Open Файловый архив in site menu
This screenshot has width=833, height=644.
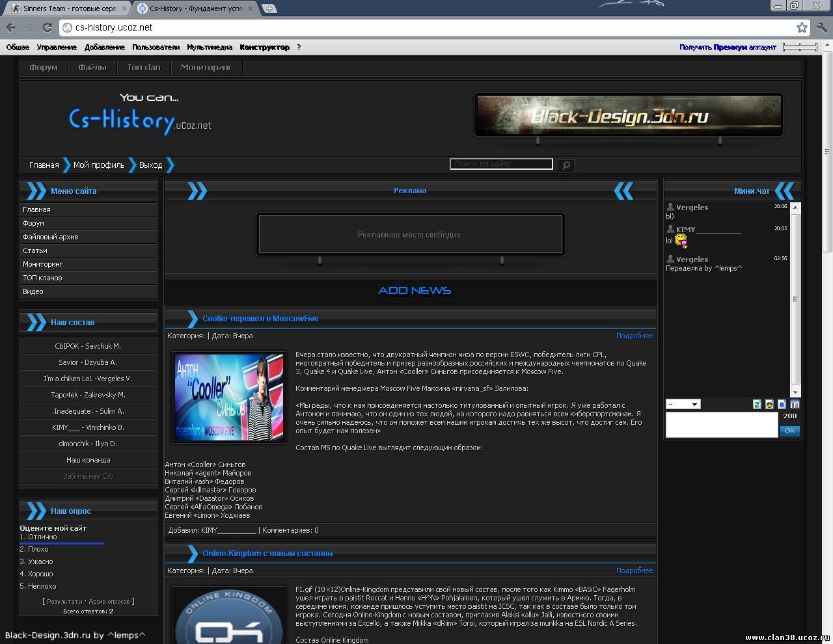point(89,237)
